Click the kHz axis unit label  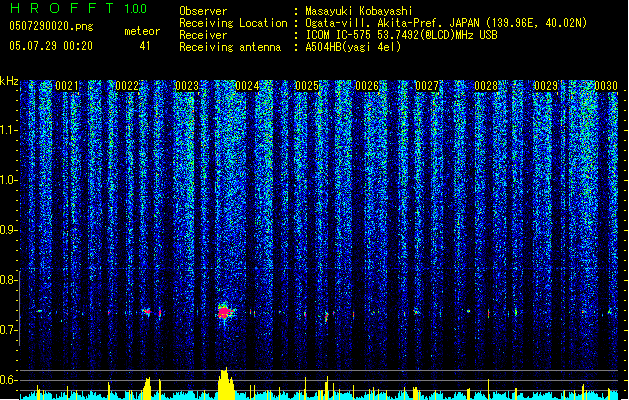pyautogui.click(x=9, y=81)
